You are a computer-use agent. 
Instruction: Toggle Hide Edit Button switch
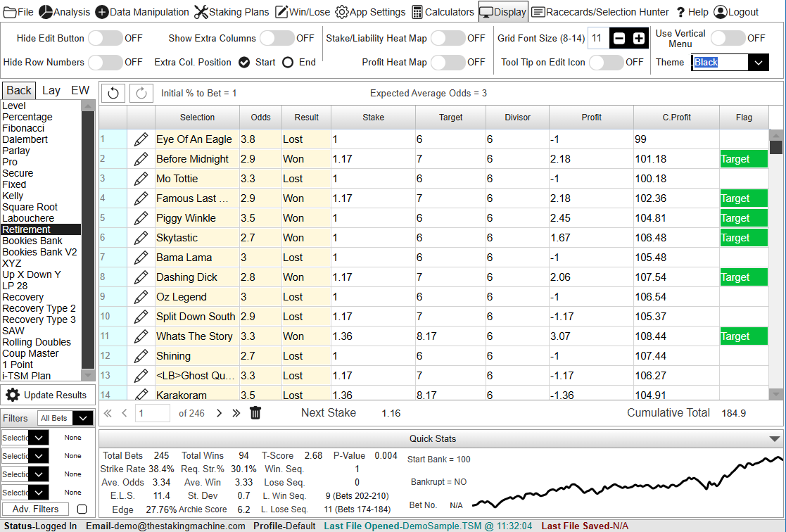(x=105, y=39)
